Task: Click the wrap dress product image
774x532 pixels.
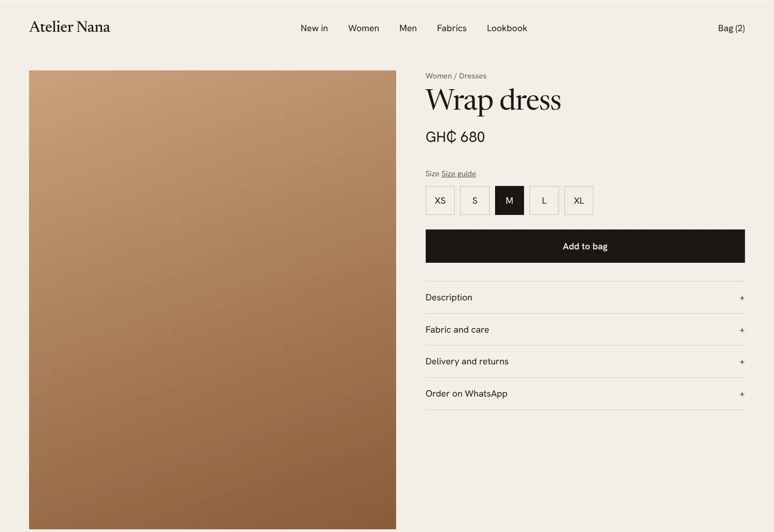Action: [212, 300]
